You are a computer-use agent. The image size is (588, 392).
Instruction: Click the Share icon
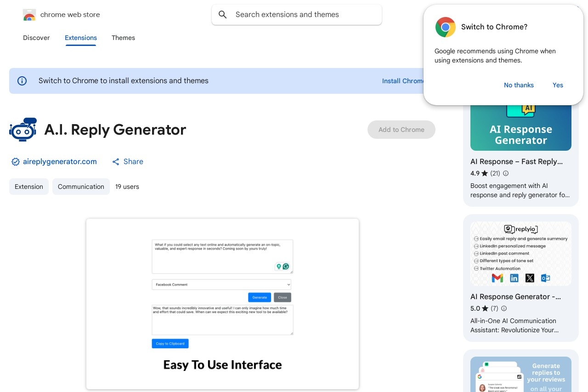[116, 162]
